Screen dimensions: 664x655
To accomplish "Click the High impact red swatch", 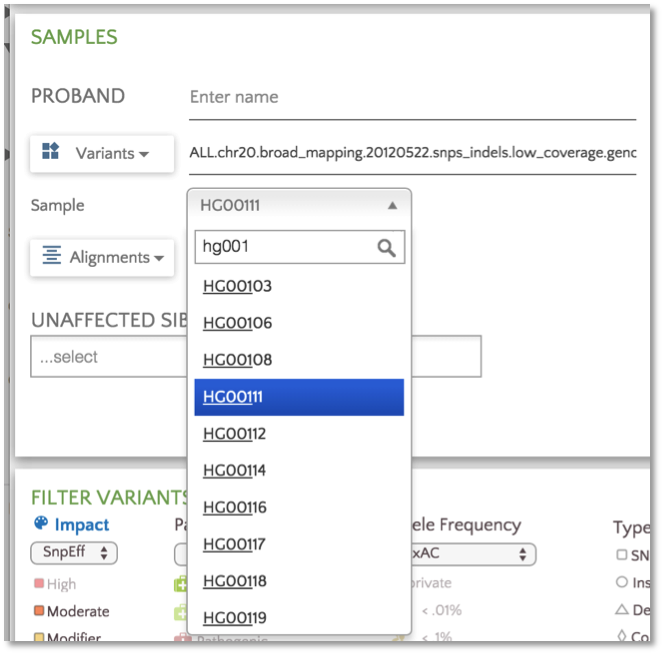I will point(39,583).
